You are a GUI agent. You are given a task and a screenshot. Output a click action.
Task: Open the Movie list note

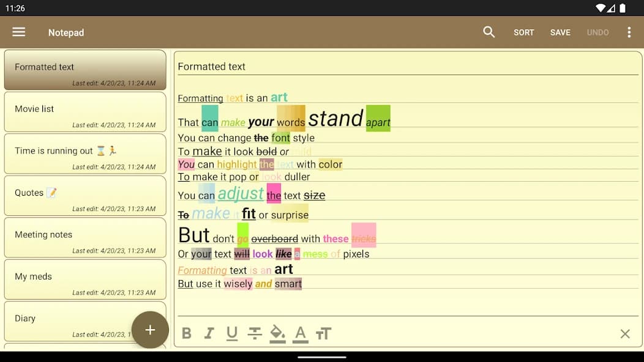85,112
